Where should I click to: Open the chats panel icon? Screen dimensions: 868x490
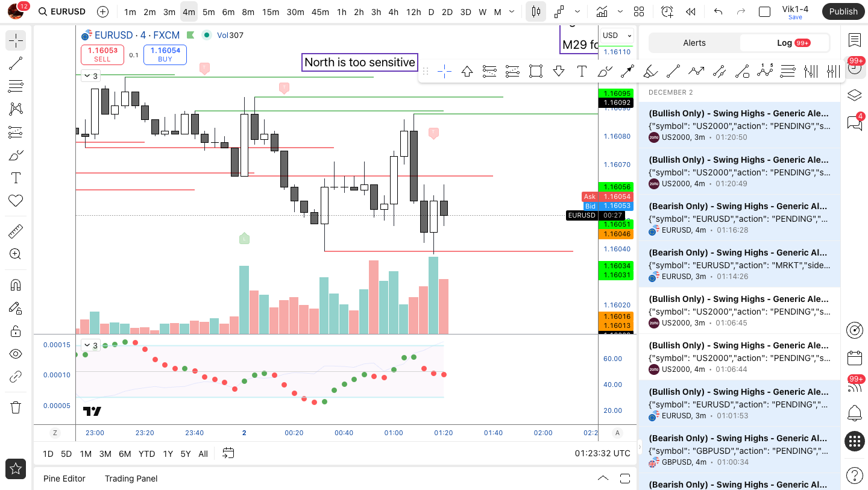point(854,123)
